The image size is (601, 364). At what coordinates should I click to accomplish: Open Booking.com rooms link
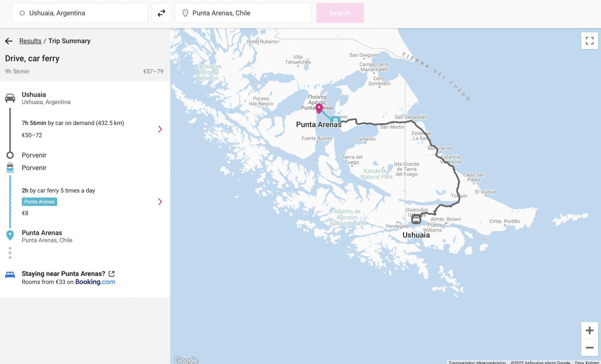[x=95, y=282]
